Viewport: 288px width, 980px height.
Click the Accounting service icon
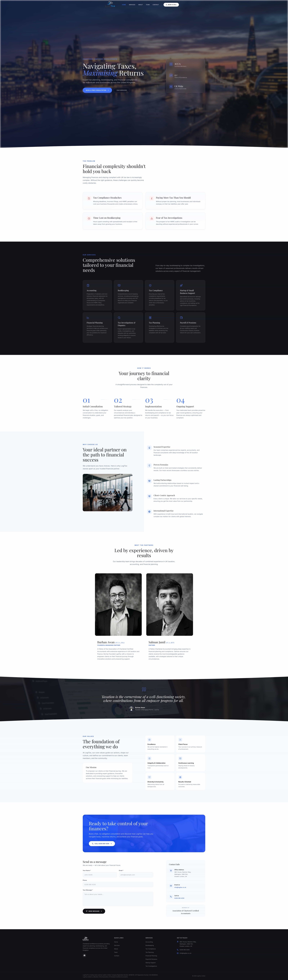88,285
